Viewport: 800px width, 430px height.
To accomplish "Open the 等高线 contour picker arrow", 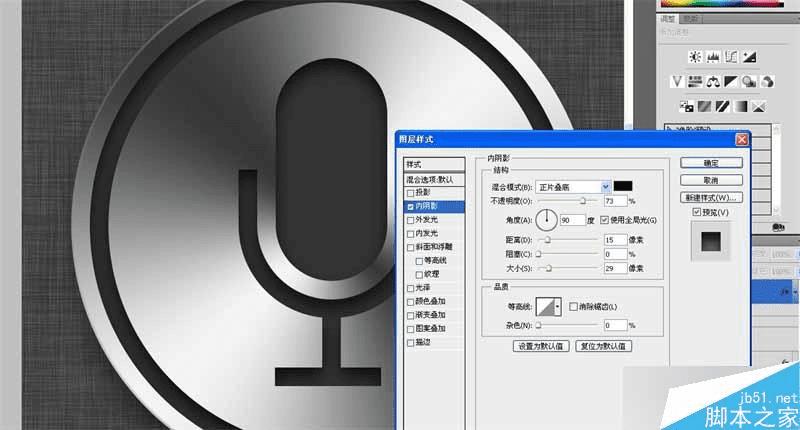I will pos(558,307).
